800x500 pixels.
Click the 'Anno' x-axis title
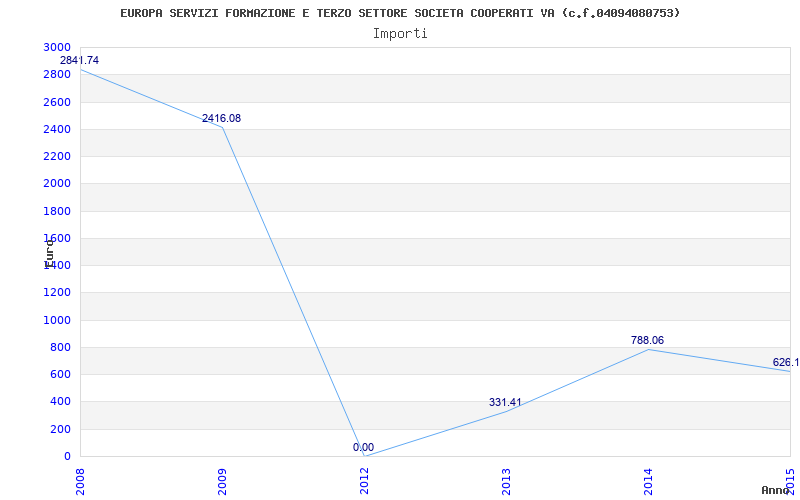click(x=776, y=490)
